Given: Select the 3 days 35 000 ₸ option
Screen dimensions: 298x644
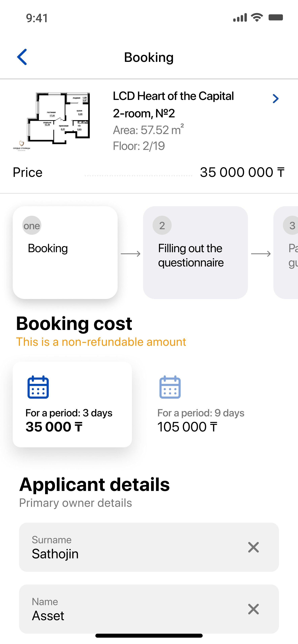Looking at the screenshot, I should tap(72, 404).
